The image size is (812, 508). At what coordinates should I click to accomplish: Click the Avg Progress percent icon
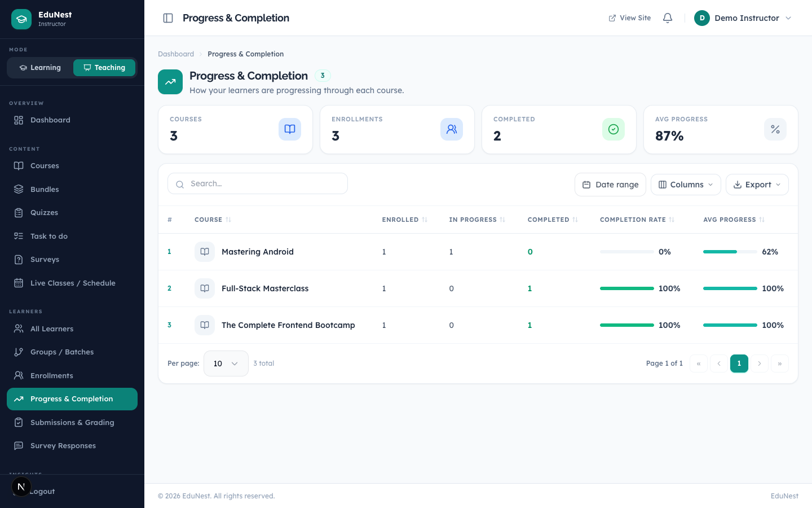(x=775, y=129)
